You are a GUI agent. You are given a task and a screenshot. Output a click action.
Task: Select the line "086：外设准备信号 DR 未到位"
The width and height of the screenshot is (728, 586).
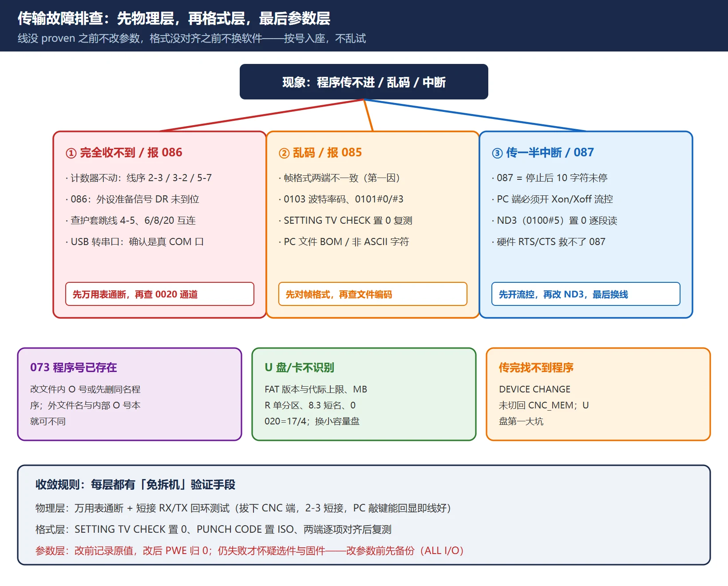tap(132, 199)
